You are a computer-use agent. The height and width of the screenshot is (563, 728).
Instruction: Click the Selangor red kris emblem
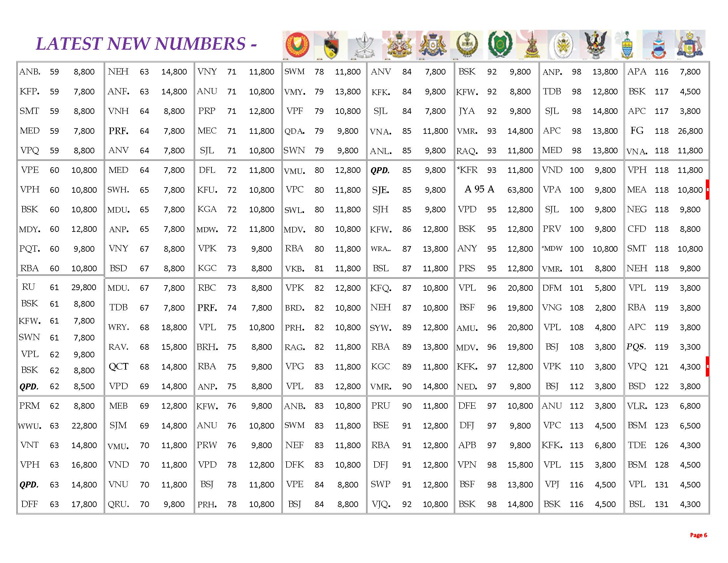[x=531, y=46]
